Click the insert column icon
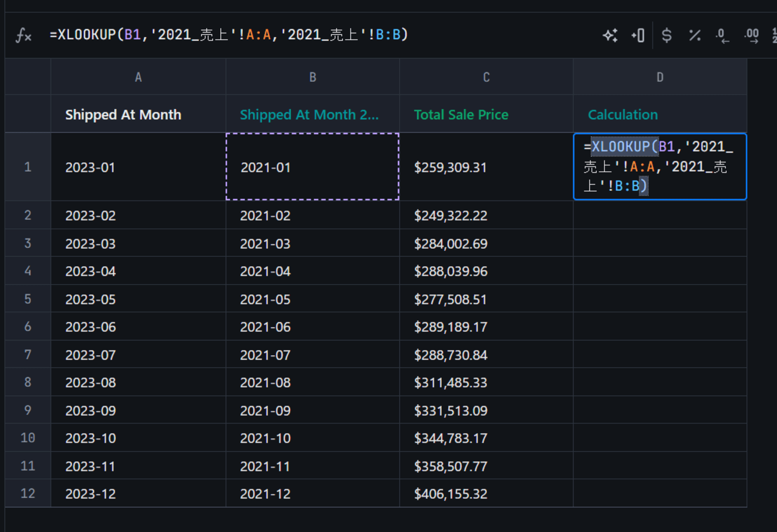The width and height of the screenshot is (777, 532). point(638,35)
